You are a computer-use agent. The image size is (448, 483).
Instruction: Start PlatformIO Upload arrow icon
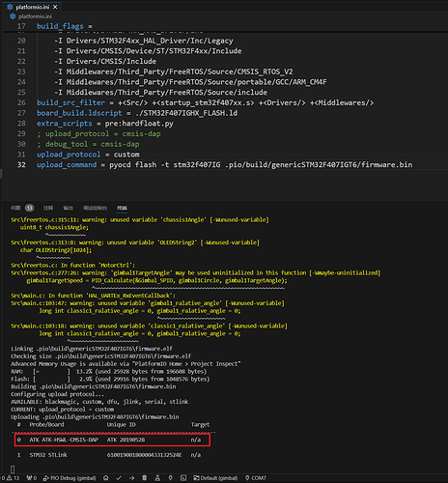click(131, 478)
